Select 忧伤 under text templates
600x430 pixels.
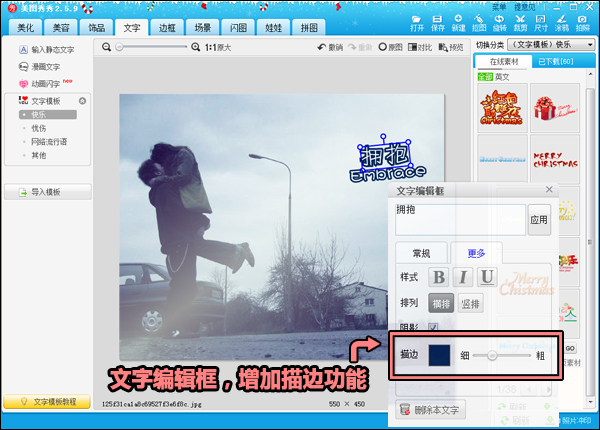(x=38, y=128)
